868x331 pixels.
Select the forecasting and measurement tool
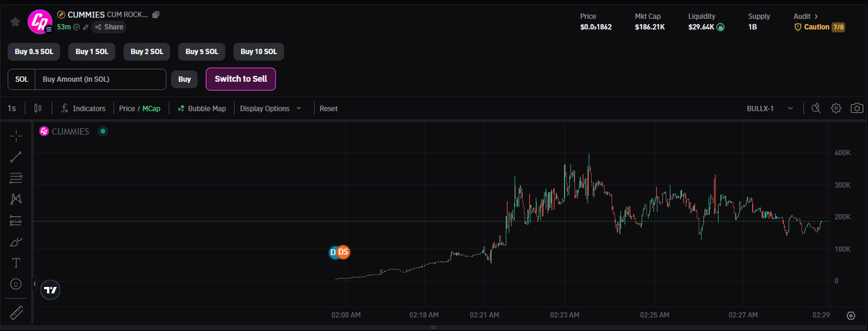pos(16,220)
